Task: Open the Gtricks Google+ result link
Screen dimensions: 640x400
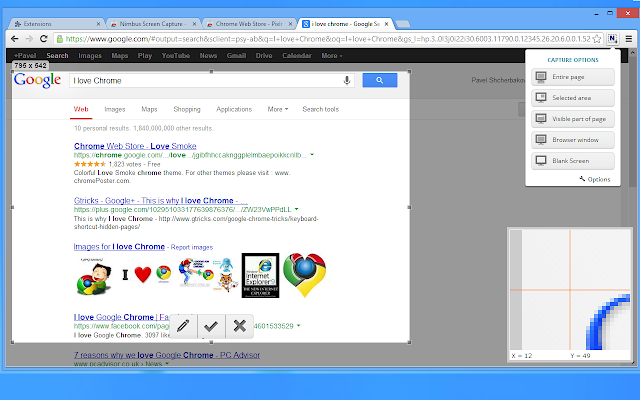Action: coord(160,200)
